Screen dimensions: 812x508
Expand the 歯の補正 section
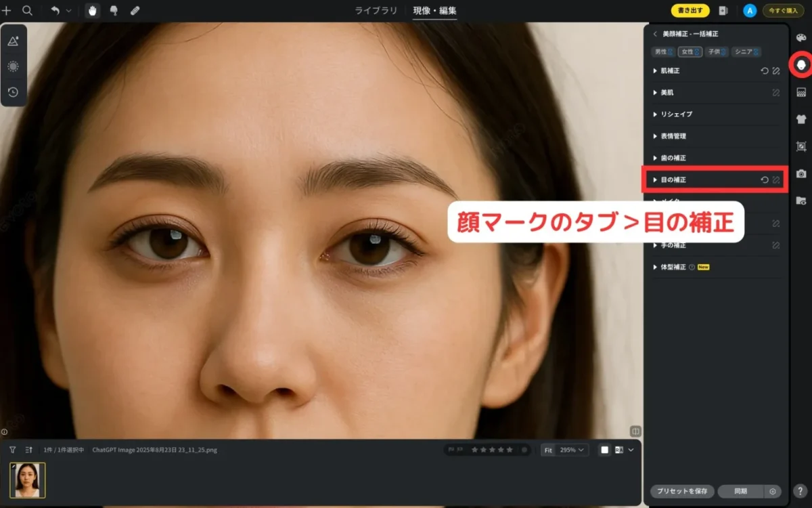[669, 158]
